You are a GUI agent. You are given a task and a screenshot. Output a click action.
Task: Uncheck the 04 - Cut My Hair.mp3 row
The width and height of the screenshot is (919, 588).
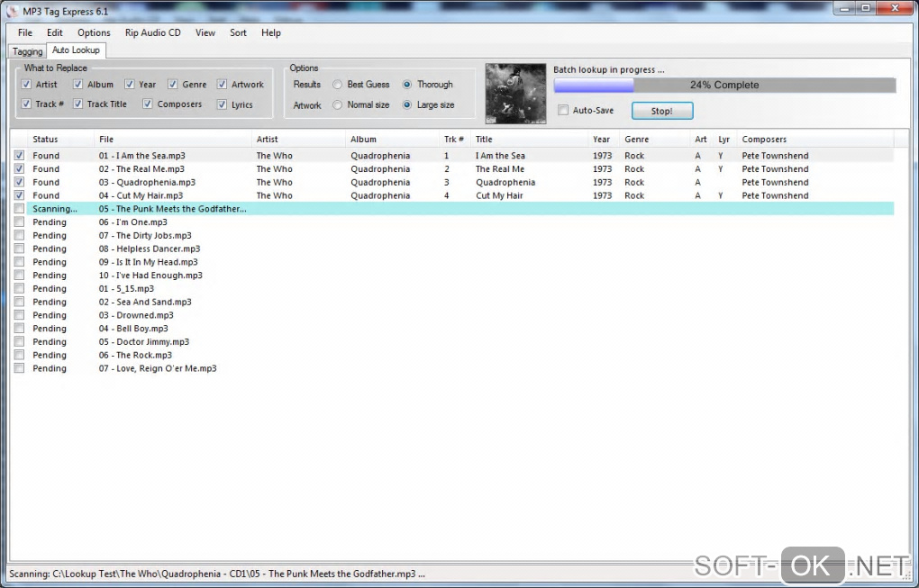[19, 195]
